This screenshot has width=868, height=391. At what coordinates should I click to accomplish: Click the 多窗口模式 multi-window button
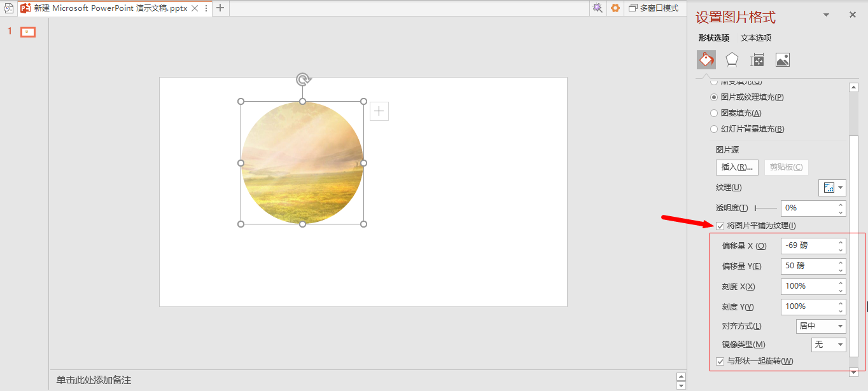coord(654,8)
